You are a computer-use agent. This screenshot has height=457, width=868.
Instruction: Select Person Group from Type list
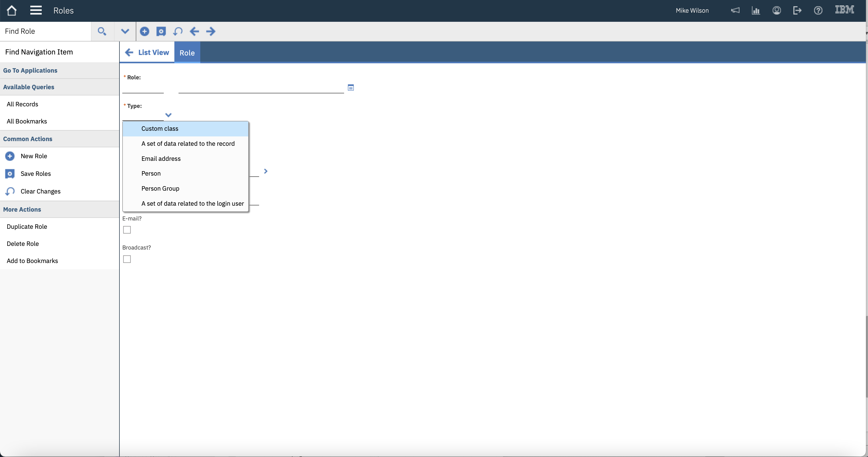(160, 189)
